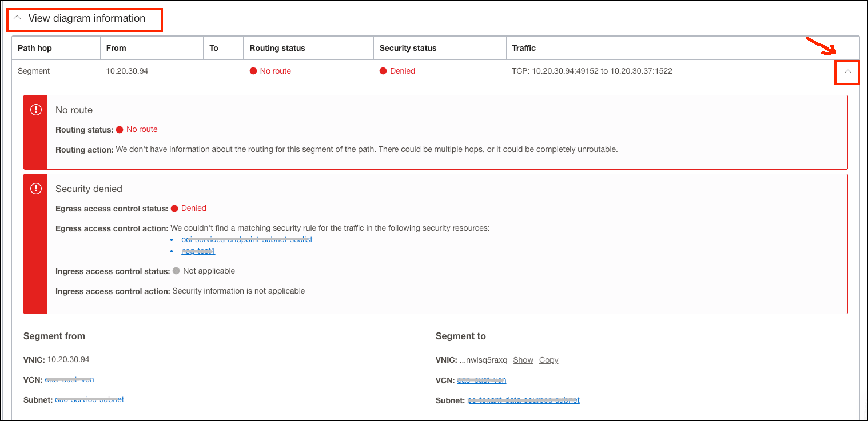
Task: Open the oac-cust-vcn link under Segment from
Action: click(69, 379)
